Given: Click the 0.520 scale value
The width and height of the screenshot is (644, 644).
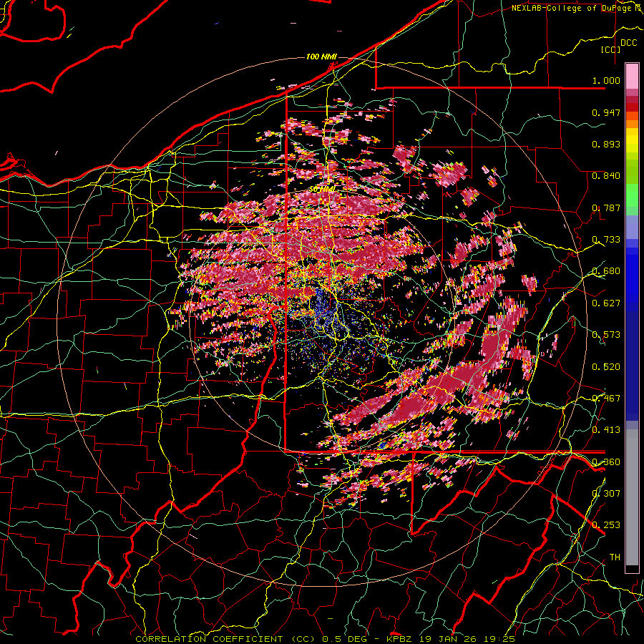Looking at the screenshot, I should [x=606, y=367].
